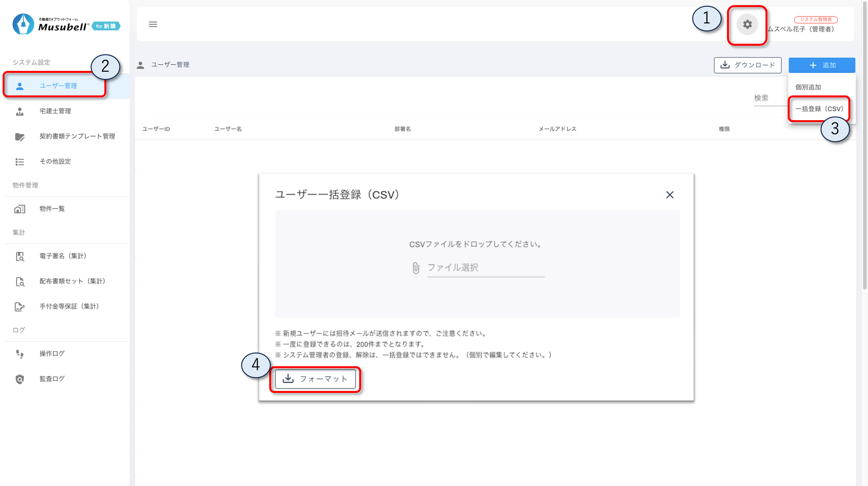This screenshot has height=486, width=868.
Task: Select その他設定 in sidebar
Action: (55, 162)
